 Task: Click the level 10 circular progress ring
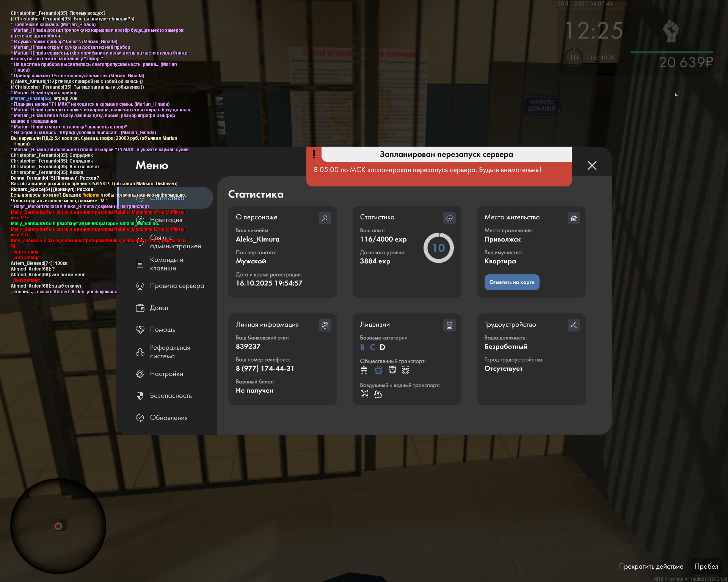coord(438,248)
